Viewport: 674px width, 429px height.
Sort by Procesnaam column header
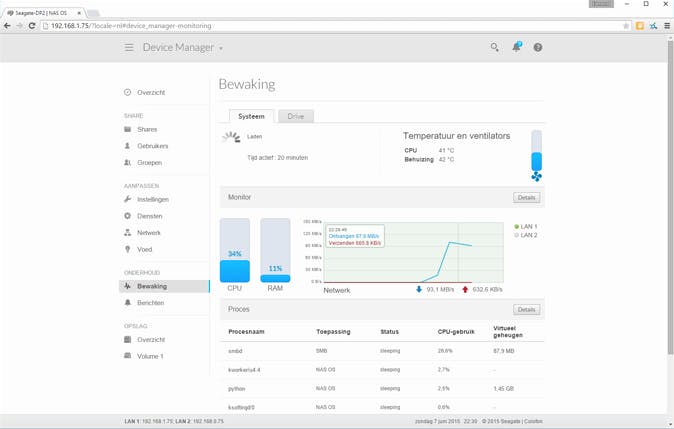[x=246, y=332]
